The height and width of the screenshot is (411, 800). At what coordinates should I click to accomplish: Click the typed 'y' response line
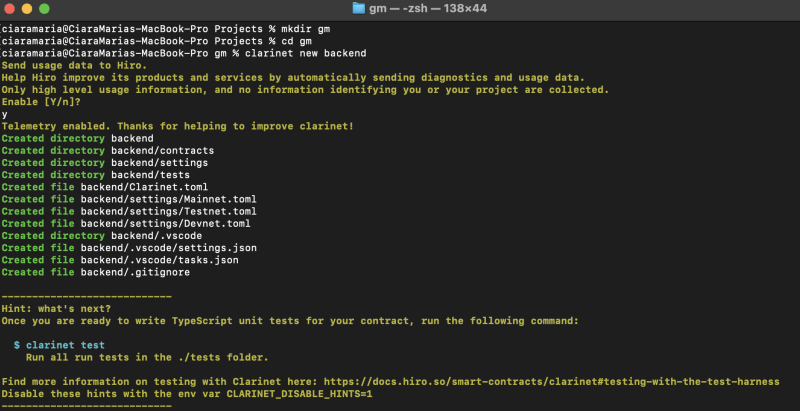coord(5,114)
